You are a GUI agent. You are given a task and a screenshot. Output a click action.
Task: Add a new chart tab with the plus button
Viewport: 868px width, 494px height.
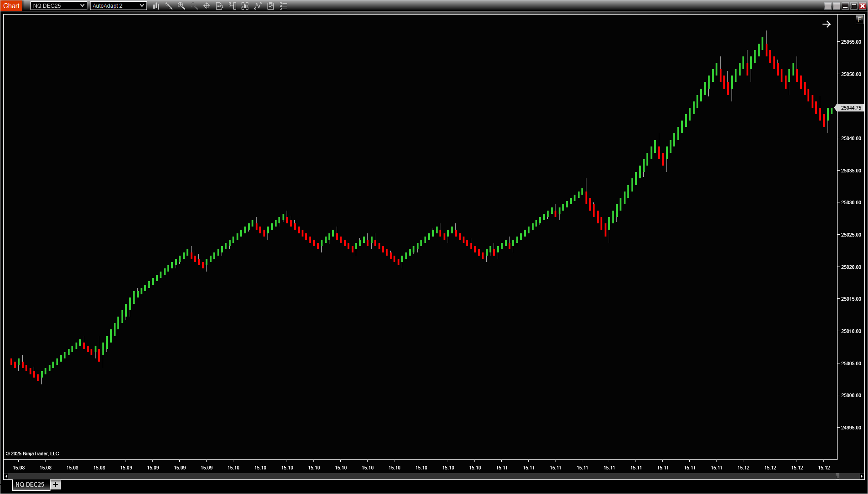[x=55, y=484]
